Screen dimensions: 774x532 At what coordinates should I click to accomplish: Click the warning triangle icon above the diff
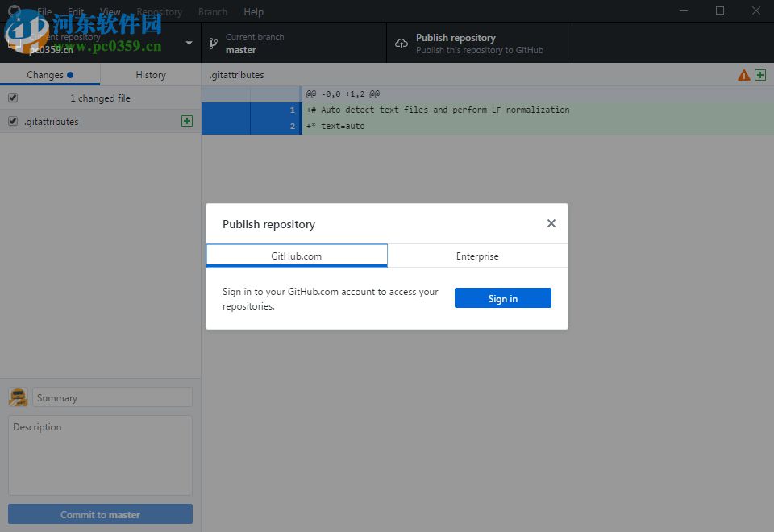743,74
